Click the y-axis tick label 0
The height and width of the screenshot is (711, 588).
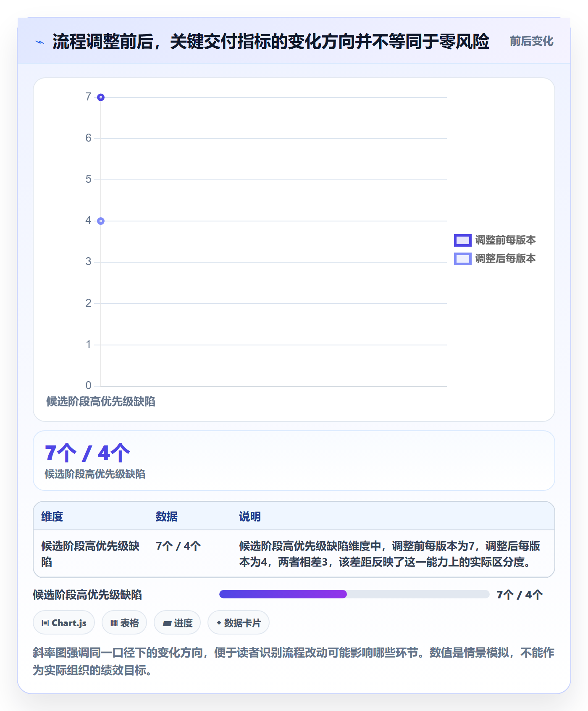[88, 385]
